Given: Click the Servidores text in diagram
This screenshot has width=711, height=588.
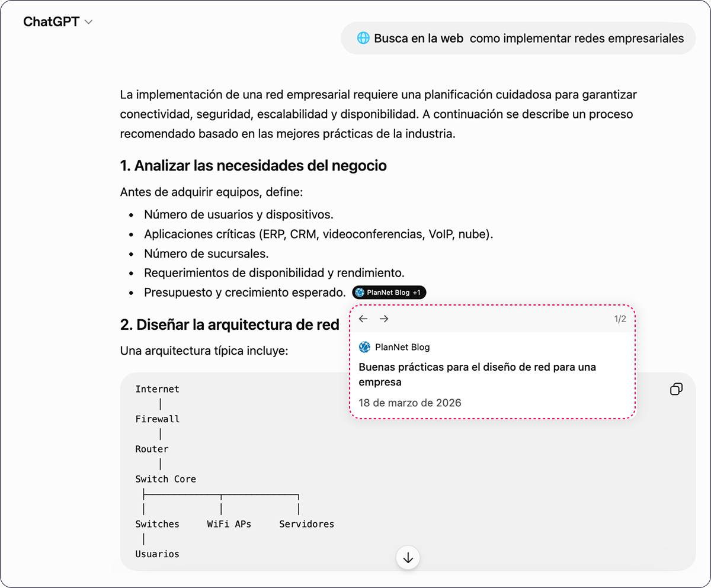Looking at the screenshot, I should pos(306,524).
